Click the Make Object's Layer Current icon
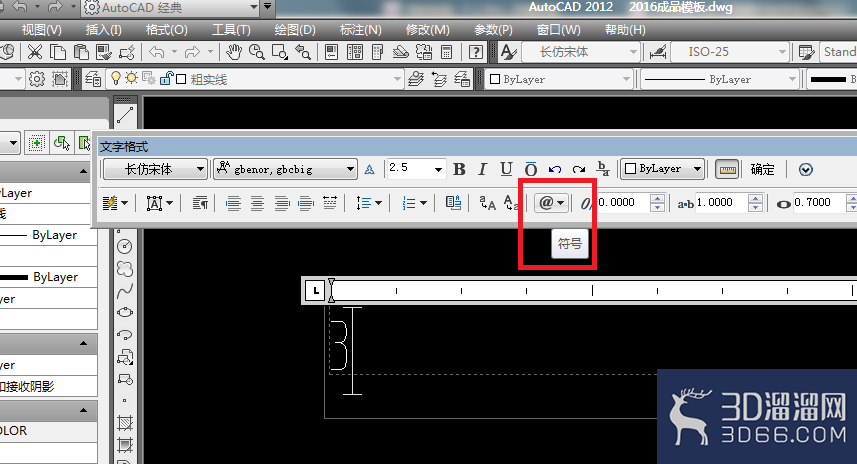 coord(416,79)
